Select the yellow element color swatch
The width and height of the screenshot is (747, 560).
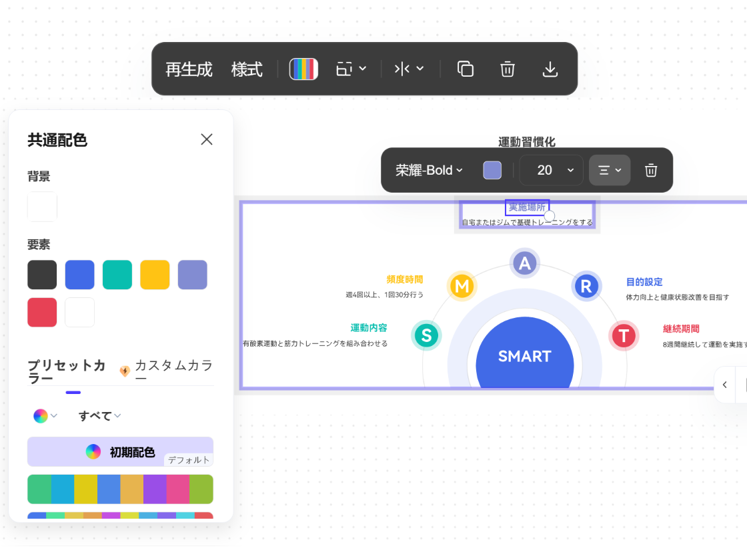(x=155, y=274)
